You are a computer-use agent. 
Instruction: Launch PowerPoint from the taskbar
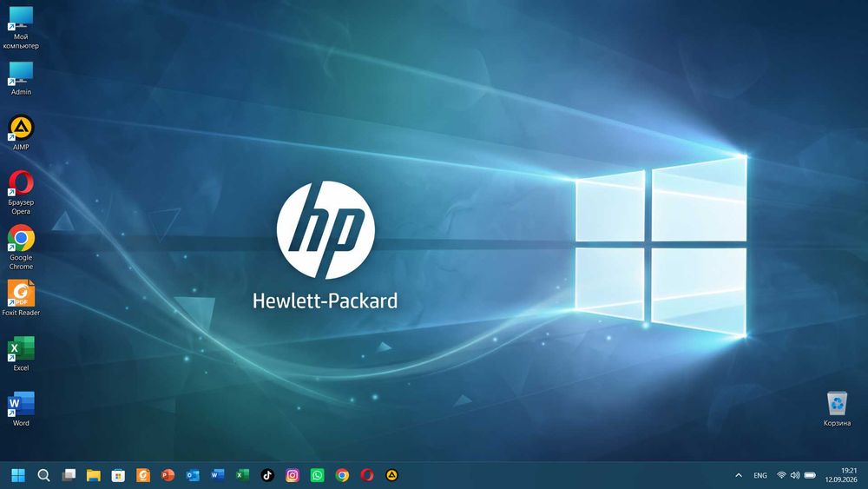tap(168, 475)
